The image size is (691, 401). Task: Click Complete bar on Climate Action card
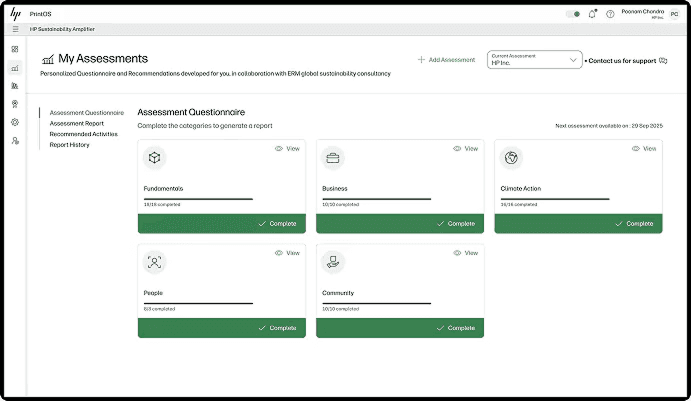578,223
